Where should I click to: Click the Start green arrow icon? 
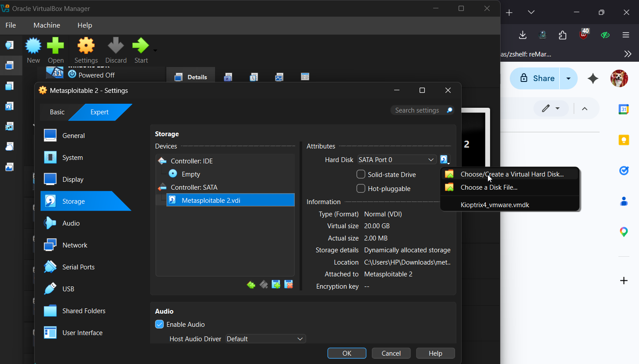point(141,46)
